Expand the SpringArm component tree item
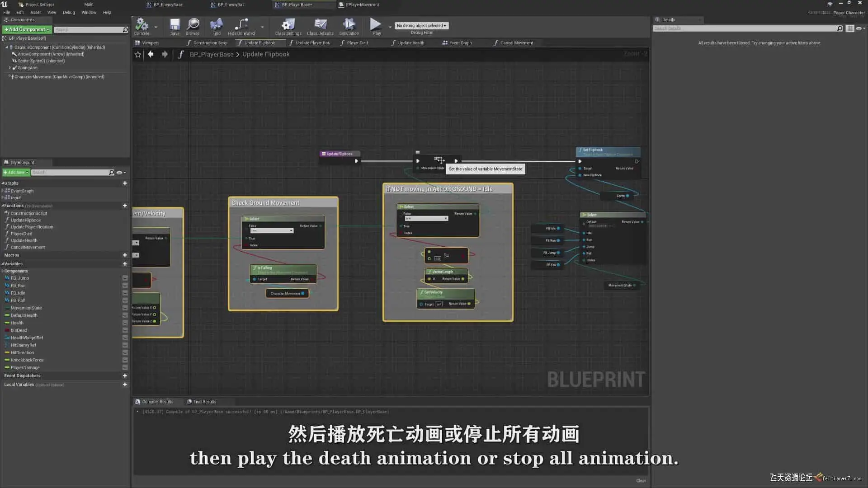868x488 pixels. [10, 68]
